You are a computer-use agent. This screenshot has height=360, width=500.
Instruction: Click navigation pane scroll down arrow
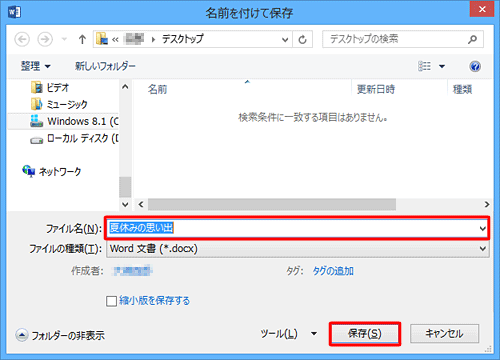[125, 204]
